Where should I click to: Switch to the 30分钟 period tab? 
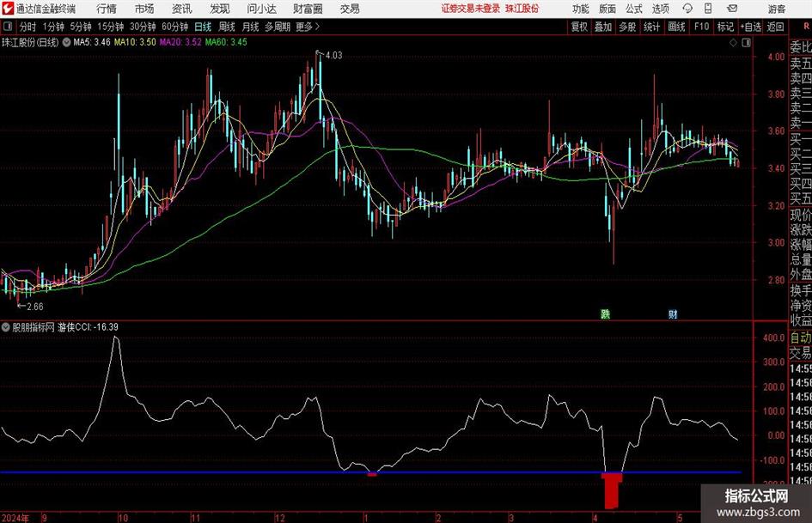(143, 27)
